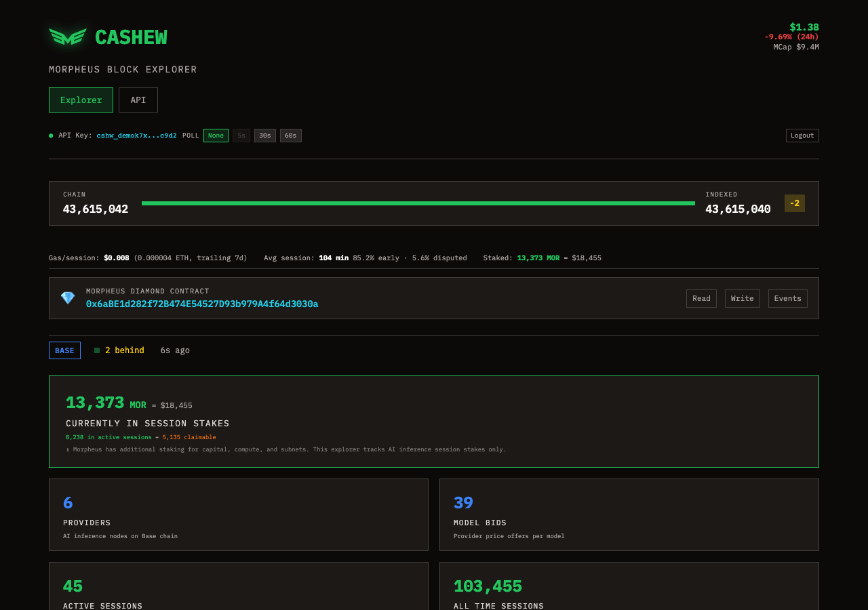Set poll interval to None
This screenshot has height=610, width=868.
(x=216, y=136)
